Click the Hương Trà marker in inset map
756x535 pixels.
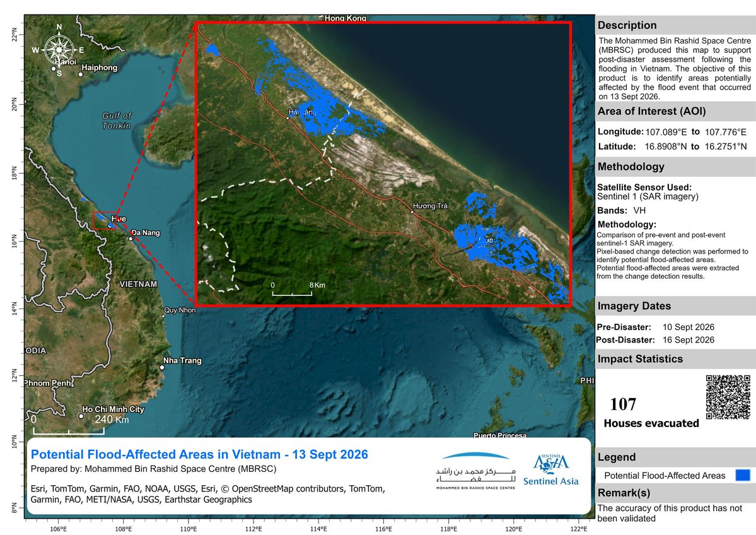pyautogui.click(x=412, y=212)
